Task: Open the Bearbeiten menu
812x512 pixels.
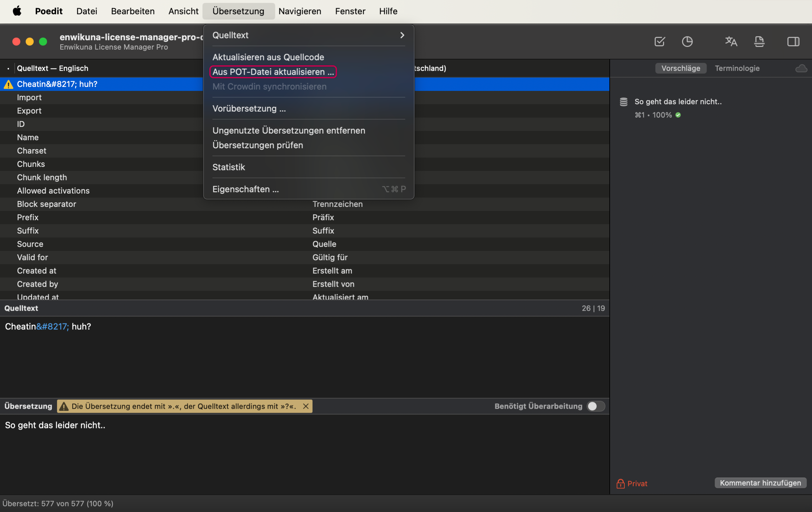Action: [x=133, y=11]
